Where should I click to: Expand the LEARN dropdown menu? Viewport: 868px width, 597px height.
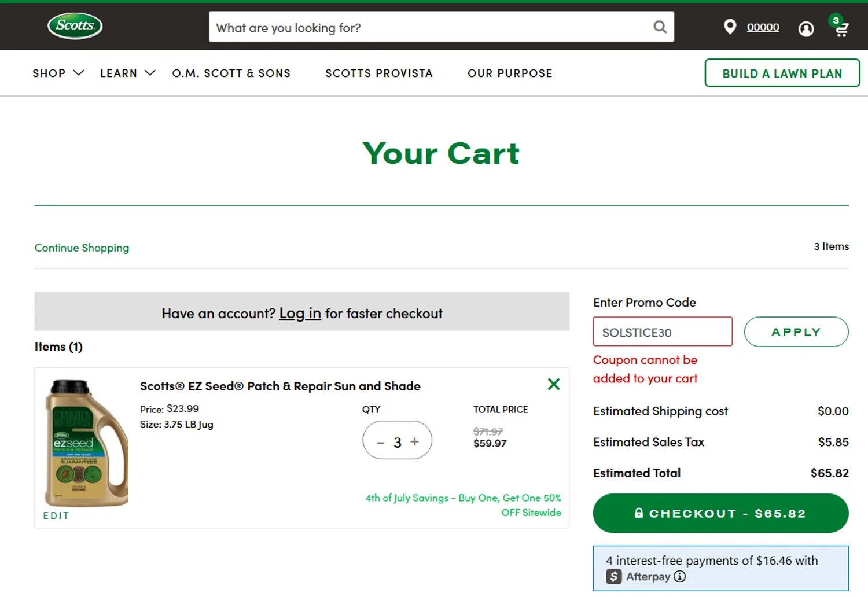click(x=127, y=73)
